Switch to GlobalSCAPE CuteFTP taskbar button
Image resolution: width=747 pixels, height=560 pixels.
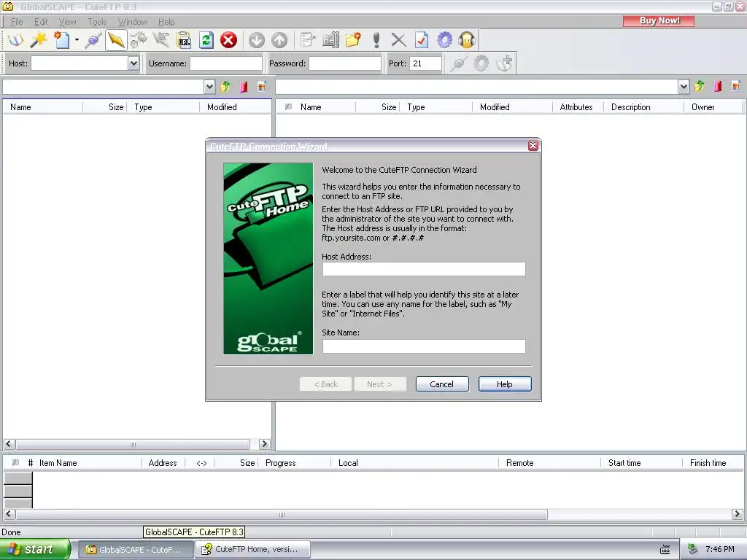[x=135, y=550]
